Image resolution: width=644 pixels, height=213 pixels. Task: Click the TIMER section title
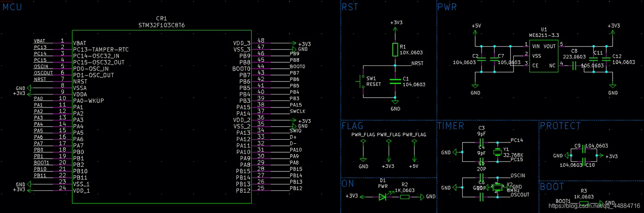(x=451, y=126)
